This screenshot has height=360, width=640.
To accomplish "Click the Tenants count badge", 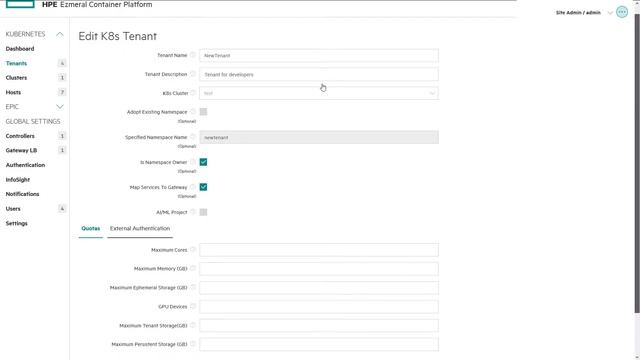I will coord(62,63).
